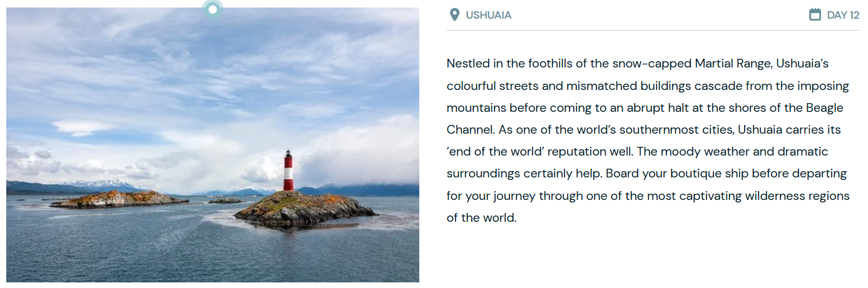
Task: Open the Ushuaia lighthouse photo
Action: click(x=213, y=145)
